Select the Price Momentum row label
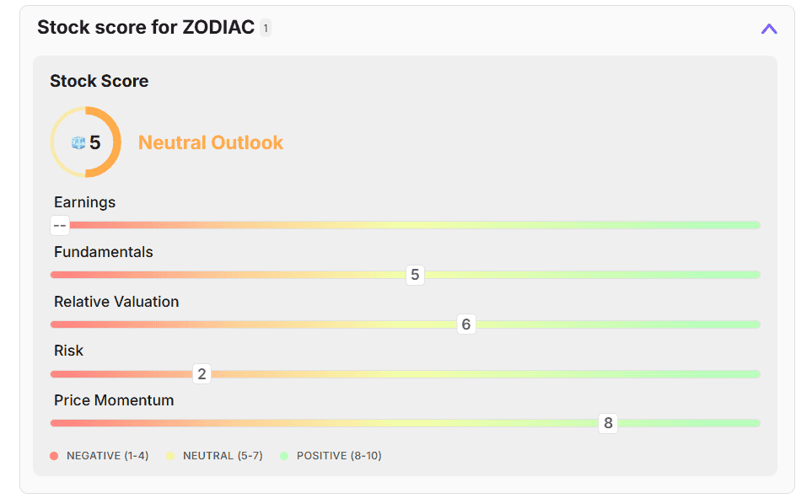The height and width of the screenshot is (504, 812). [x=114, y=400]
